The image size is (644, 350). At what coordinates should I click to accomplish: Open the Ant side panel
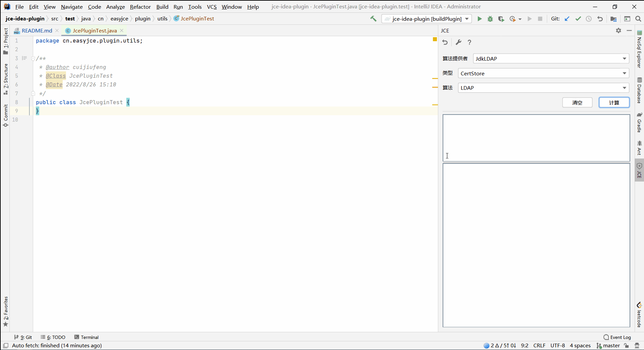coord(639,148)
